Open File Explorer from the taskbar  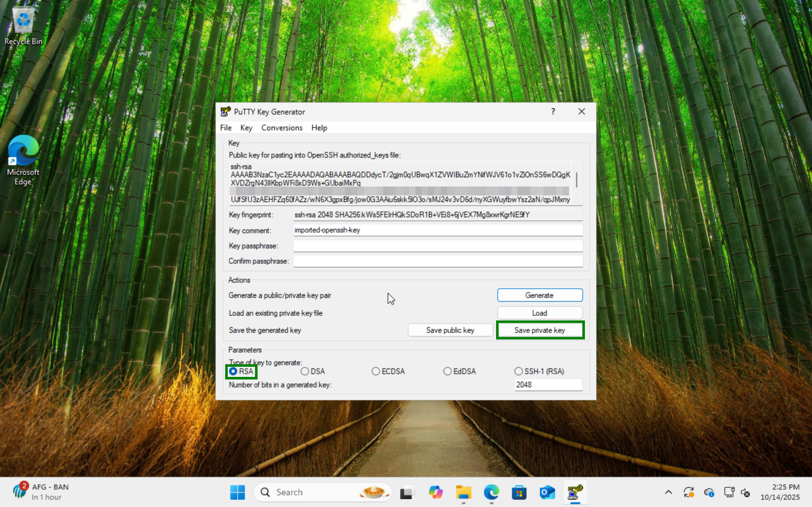point(463,492)
